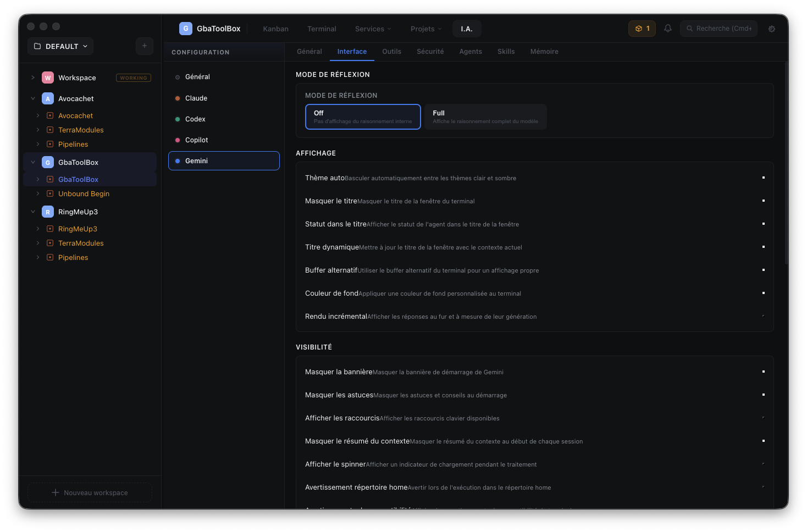Select Général in configuration list

224,77
